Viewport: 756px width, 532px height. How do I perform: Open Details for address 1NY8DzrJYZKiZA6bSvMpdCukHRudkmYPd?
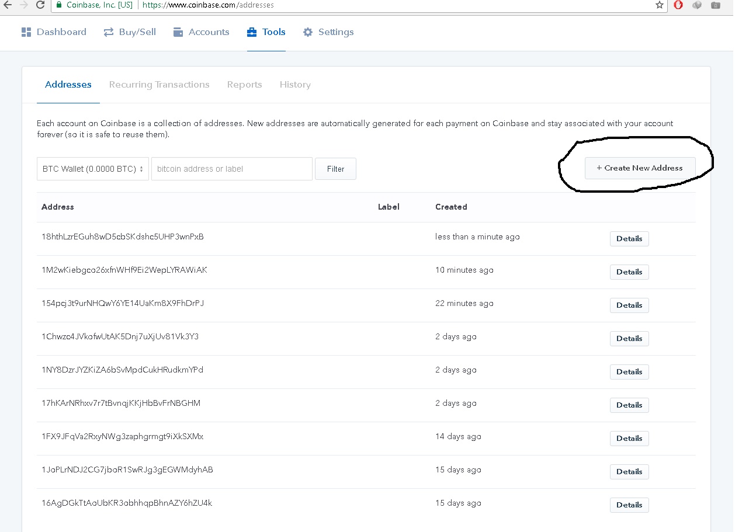629,372
